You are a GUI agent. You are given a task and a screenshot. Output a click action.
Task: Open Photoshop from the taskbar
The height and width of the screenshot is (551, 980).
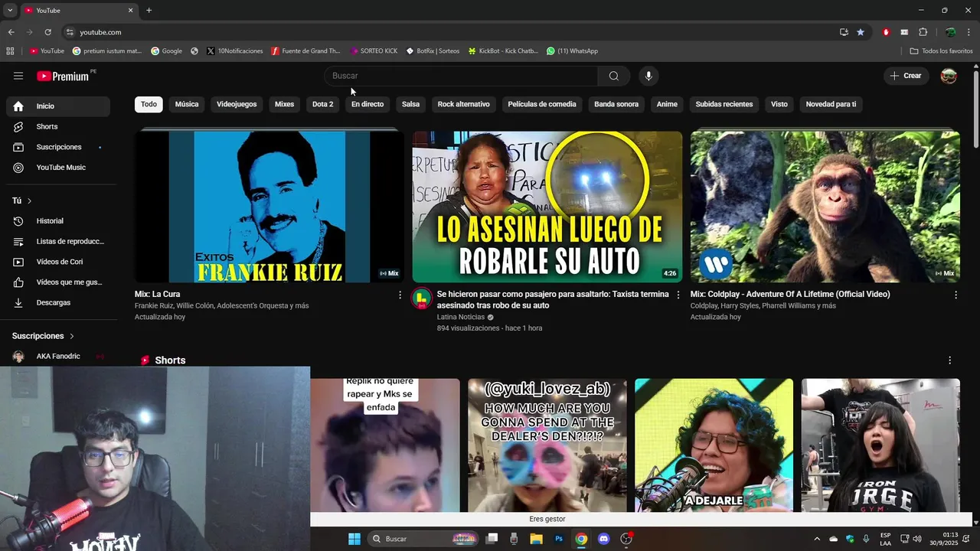coord(559,539)
